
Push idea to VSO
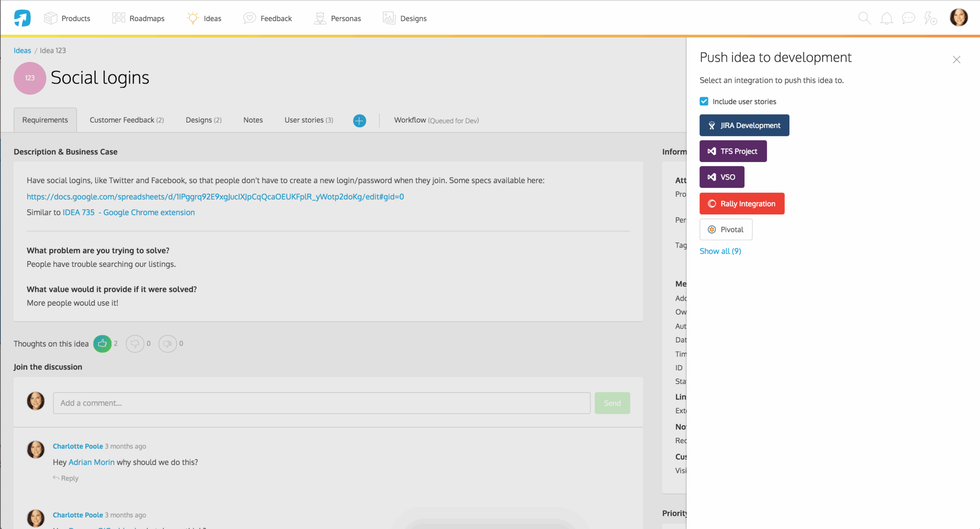pyautogui.click(x=722, y=177)
